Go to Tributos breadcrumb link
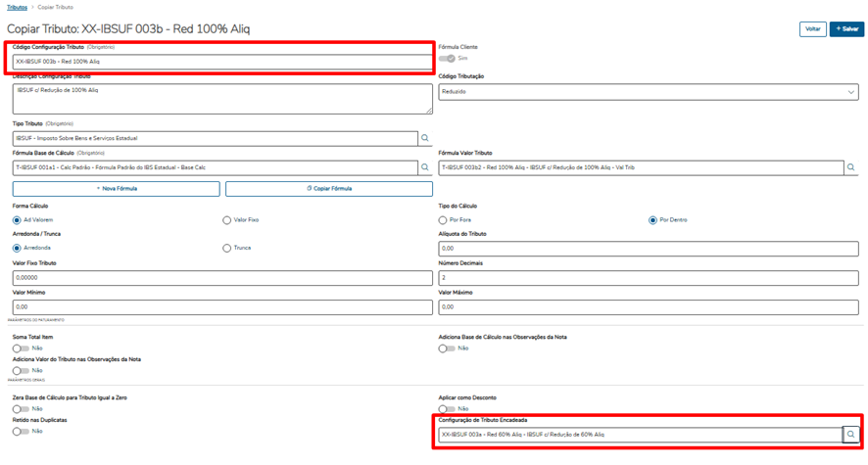This screenshot has width=868, height=465. click(18, 7)
